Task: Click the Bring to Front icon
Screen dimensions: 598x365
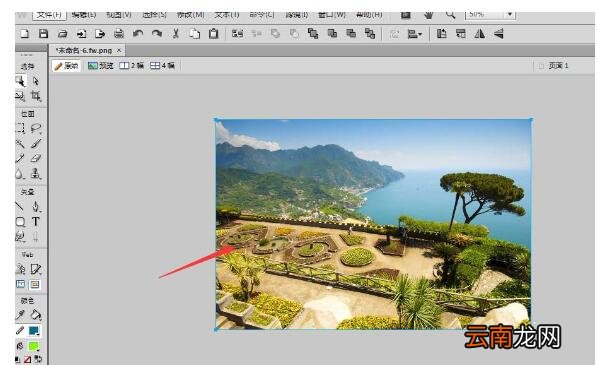Action: 313,34
